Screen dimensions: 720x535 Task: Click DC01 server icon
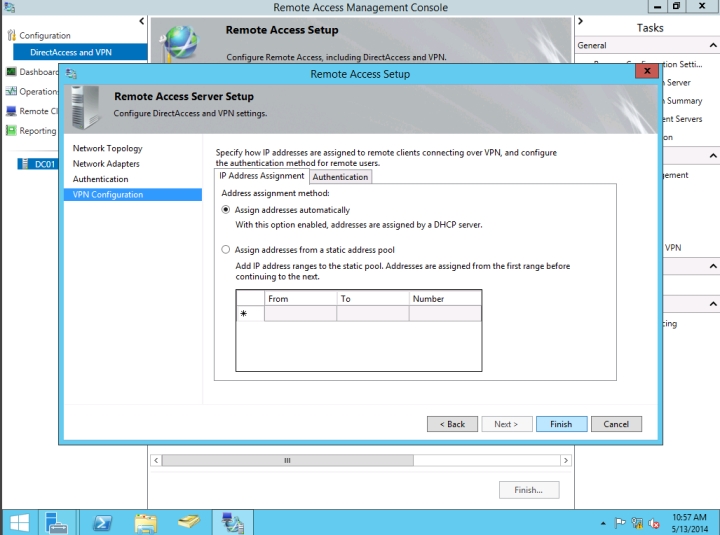pyautogui.click(x=25, y=163)
